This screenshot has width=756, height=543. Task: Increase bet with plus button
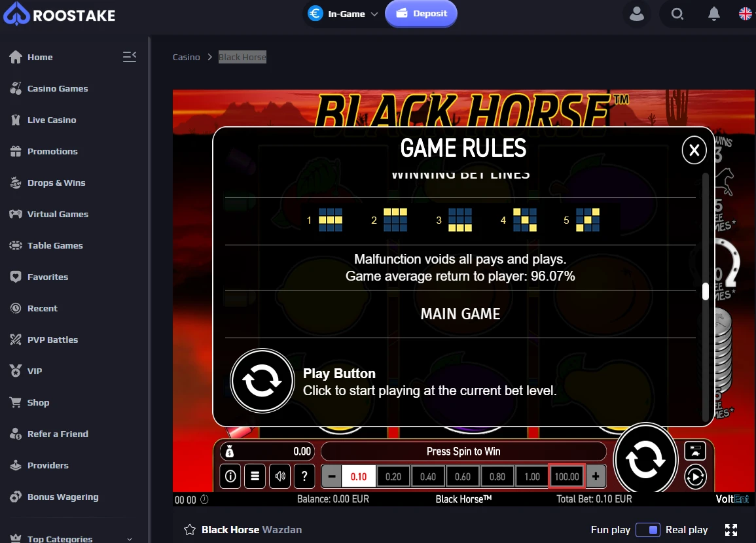(x=596, y=476)
